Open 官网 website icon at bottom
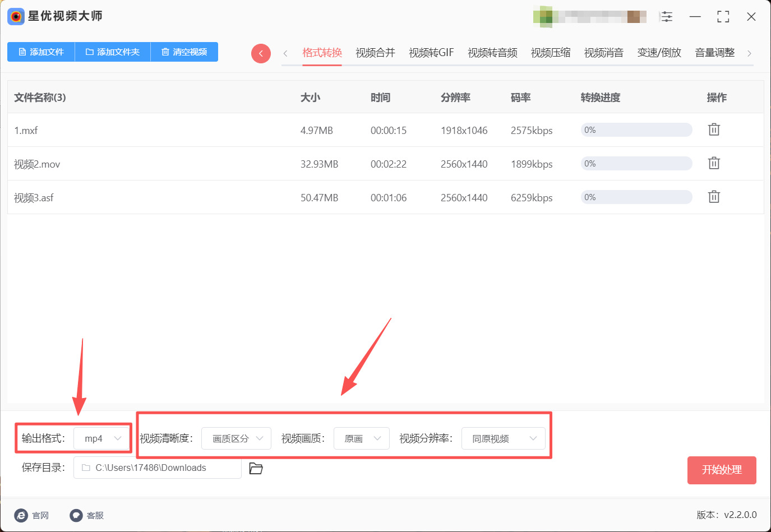 pos(21,515)
